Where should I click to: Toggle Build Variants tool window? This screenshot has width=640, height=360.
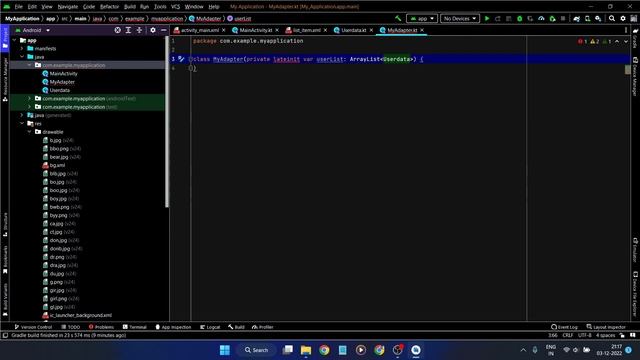coord(5,300)
